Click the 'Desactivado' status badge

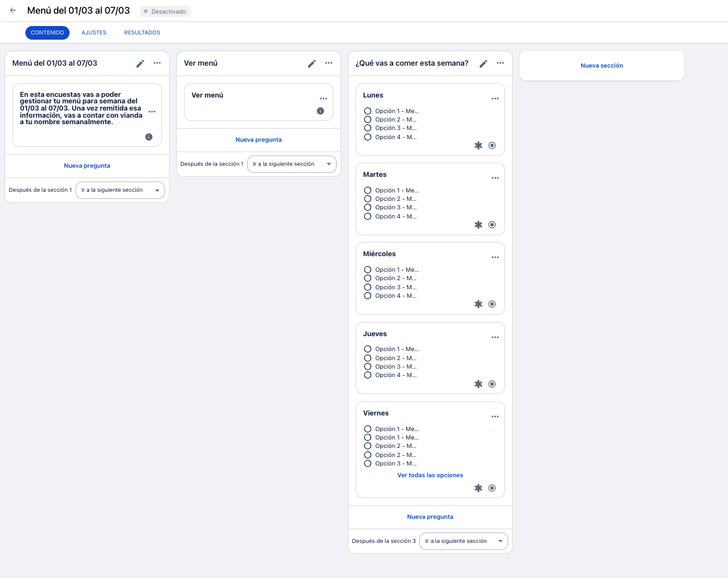165,12
